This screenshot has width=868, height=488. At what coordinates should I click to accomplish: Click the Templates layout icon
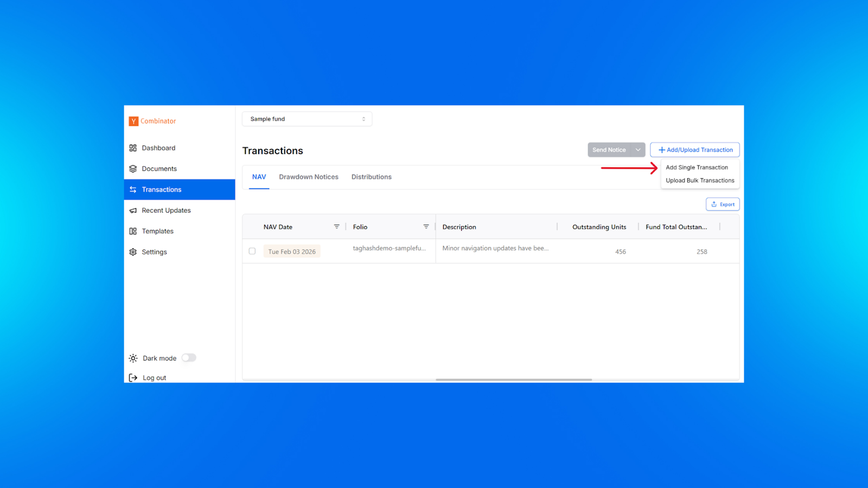click(x=133, y=231)
